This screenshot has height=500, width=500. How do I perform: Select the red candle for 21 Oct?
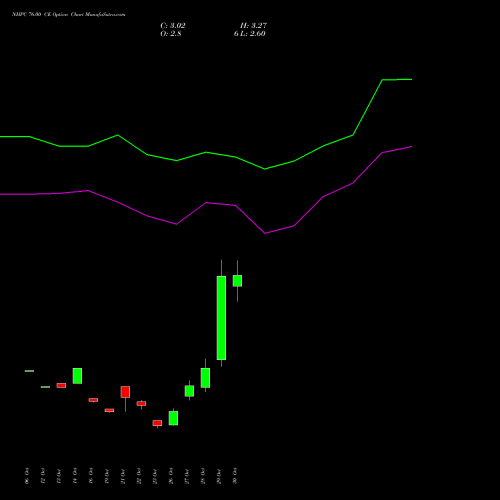[x=125, y=392]
